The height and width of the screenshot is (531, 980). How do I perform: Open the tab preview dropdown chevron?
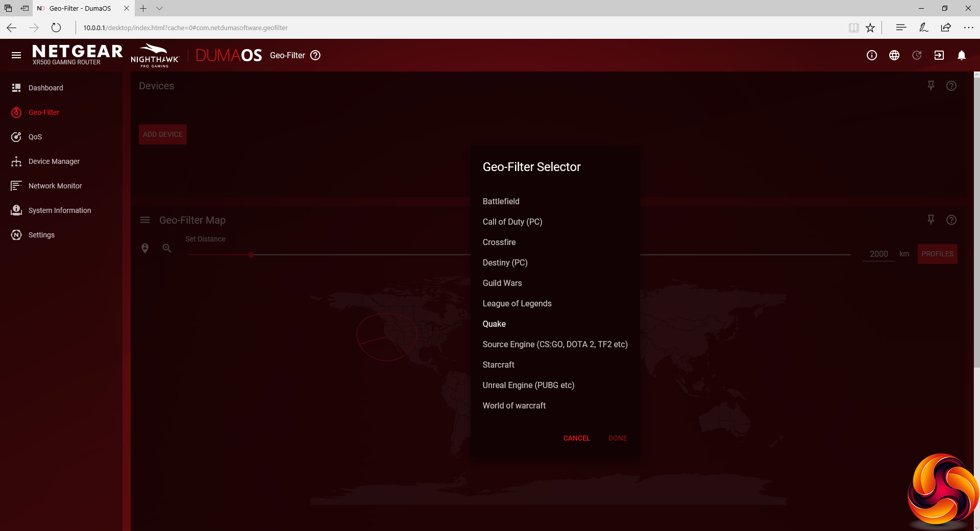click(x=159, y=8)
